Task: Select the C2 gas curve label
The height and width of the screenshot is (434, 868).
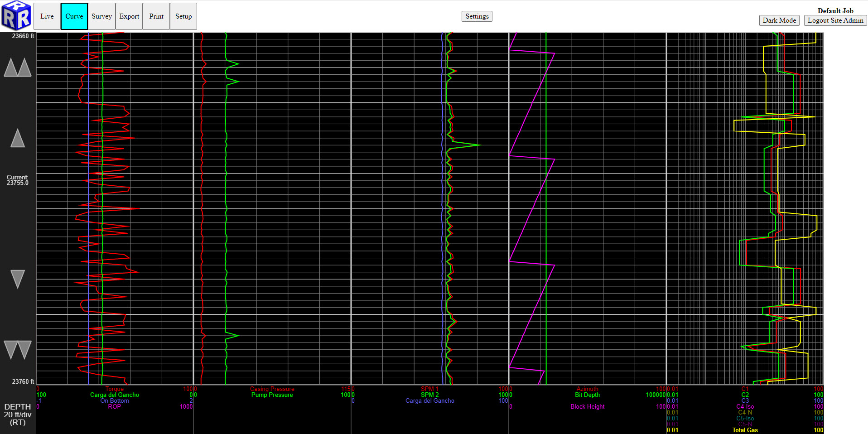Action: [745, 395]
